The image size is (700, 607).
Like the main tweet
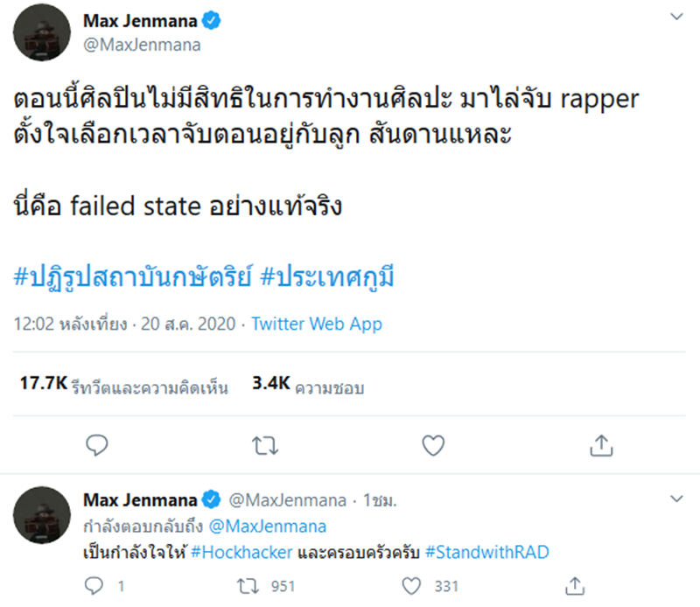[434, 445]
